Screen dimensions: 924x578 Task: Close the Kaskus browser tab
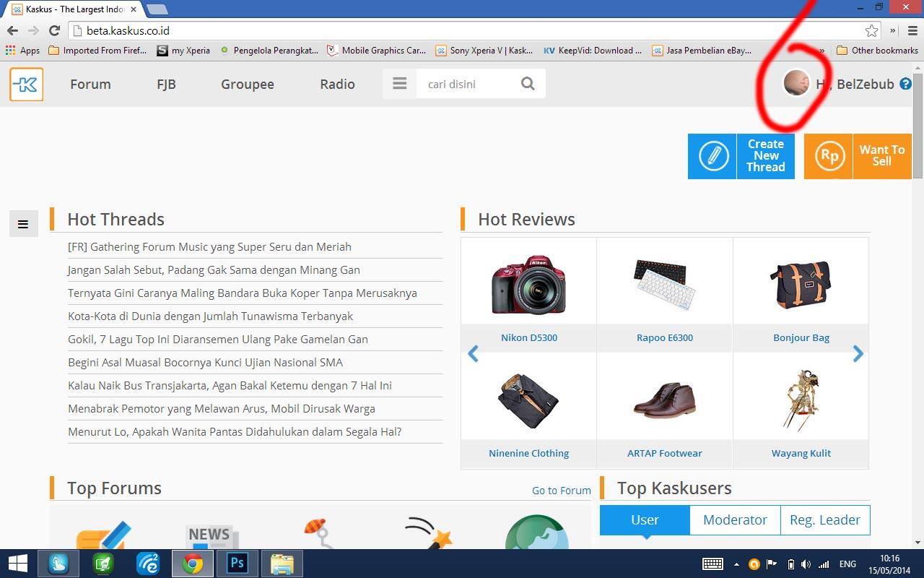pos(134,9)
